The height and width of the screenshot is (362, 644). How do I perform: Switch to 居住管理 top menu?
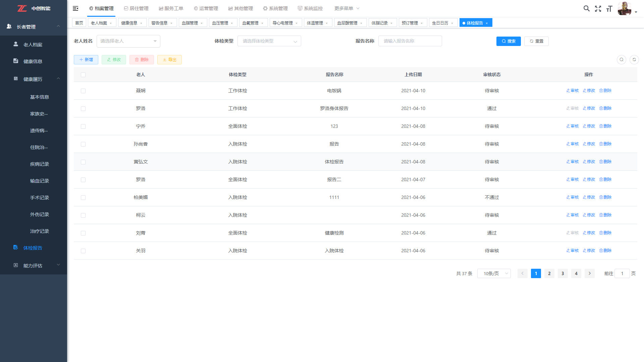point(136,8)
